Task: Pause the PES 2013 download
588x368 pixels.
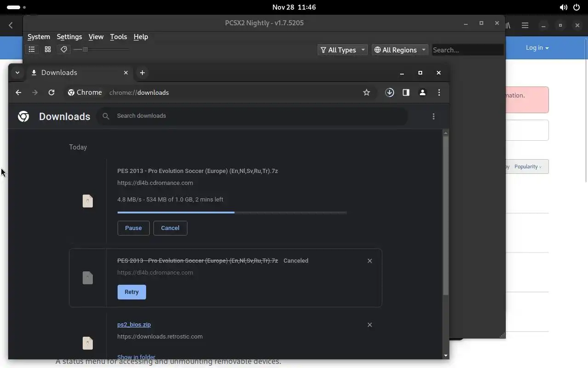Action: (x=133, y=228)
